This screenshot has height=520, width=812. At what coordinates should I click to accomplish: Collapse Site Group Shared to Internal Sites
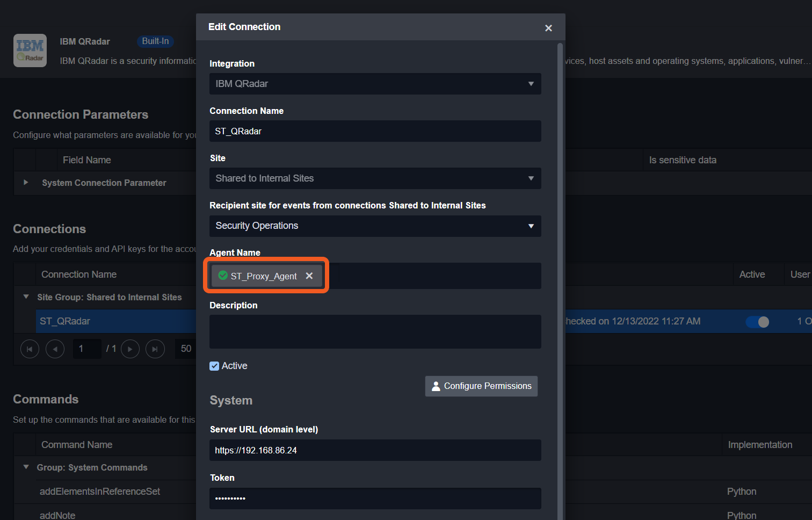[26, 297]
